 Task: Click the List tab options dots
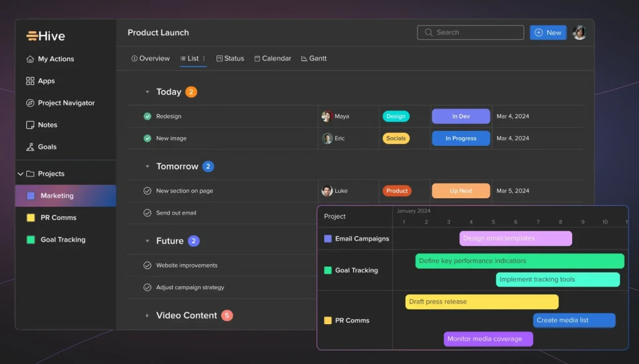tap(204, 59)
